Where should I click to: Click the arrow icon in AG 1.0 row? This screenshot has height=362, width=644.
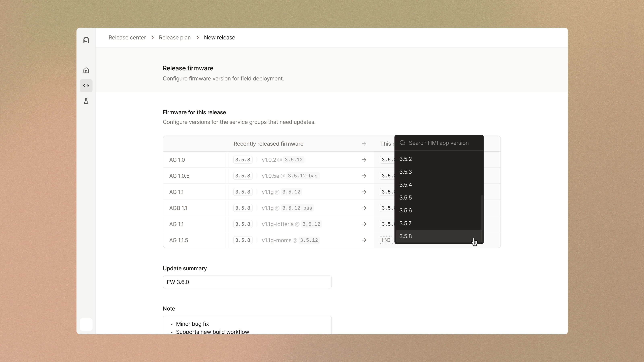[x=364, y=160]
